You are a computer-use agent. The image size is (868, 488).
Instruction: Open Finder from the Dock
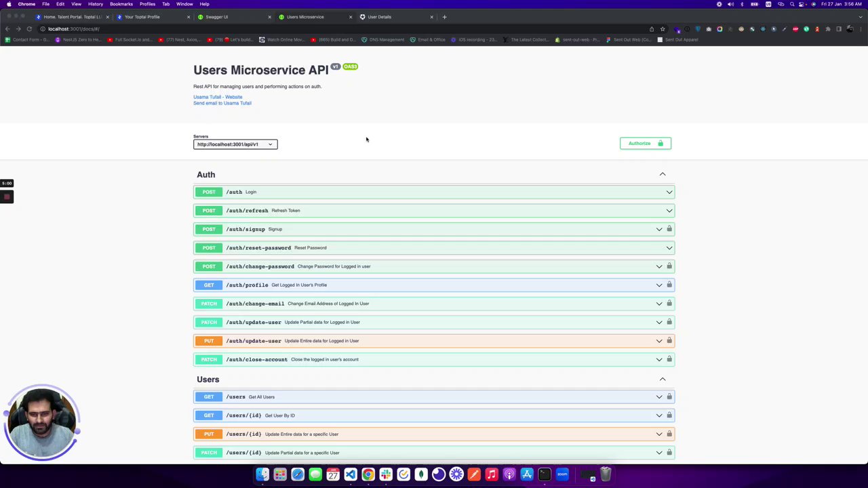coord(262,474)
